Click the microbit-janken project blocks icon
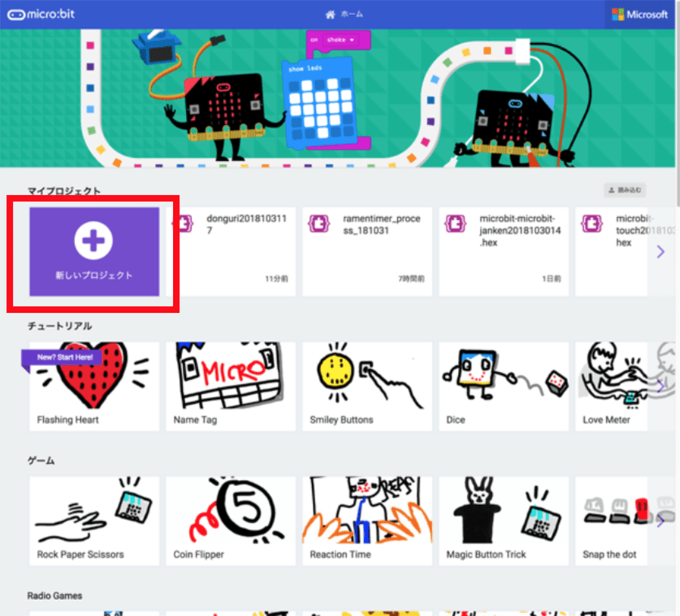The image size is (680, 616). click(x=456, y=224)
